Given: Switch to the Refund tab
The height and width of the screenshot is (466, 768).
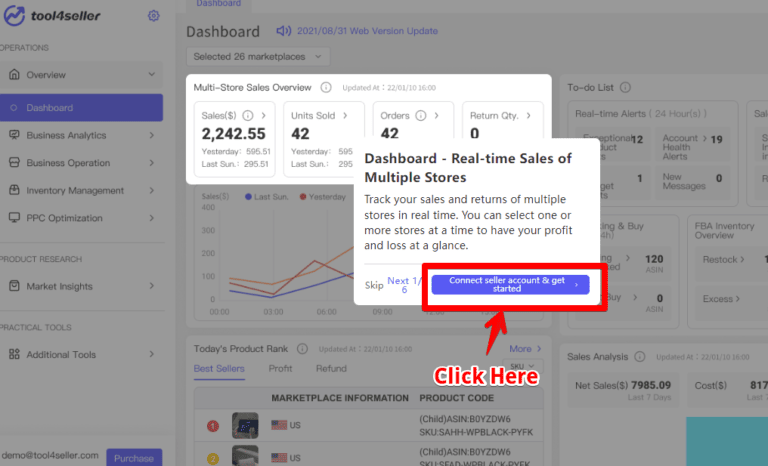Looking at the screenshot, I should (331, 368).
